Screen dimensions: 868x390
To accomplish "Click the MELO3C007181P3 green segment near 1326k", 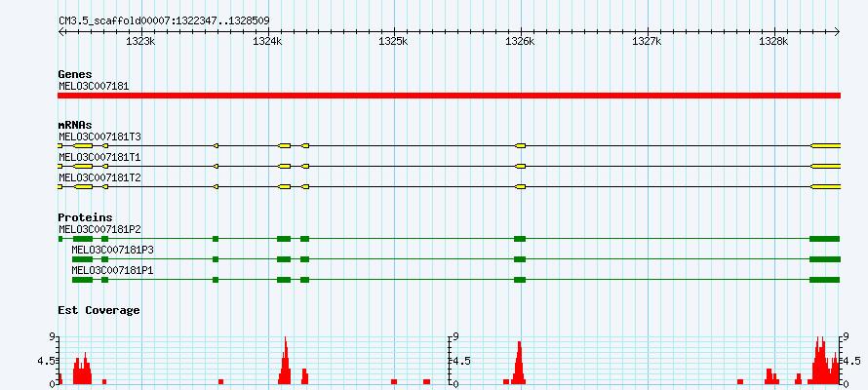I will 520,259.
